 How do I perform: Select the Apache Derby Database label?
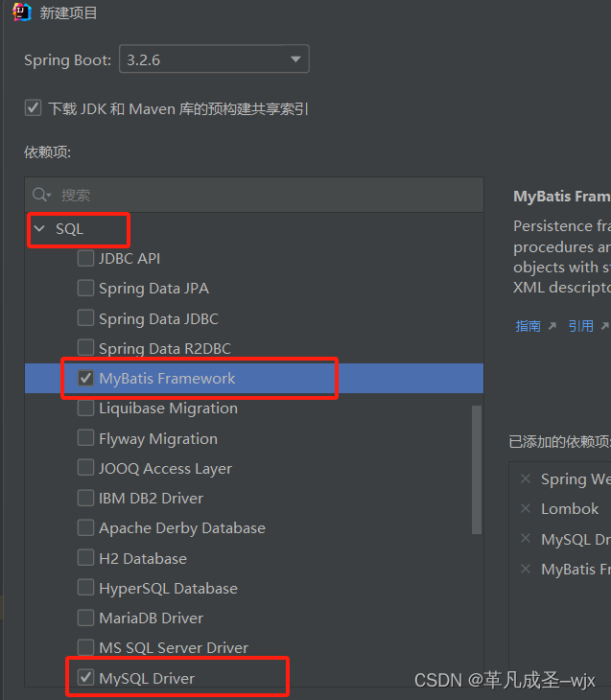tap(182, 528)
